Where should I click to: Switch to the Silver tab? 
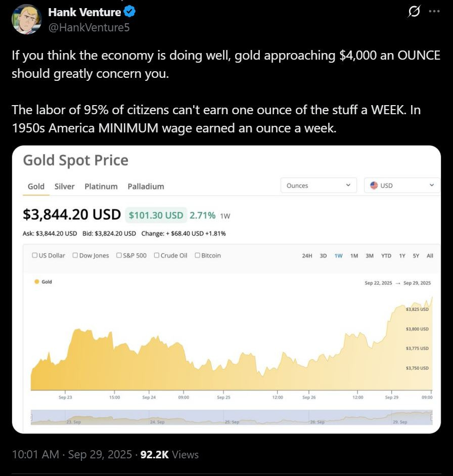(64, 186)
